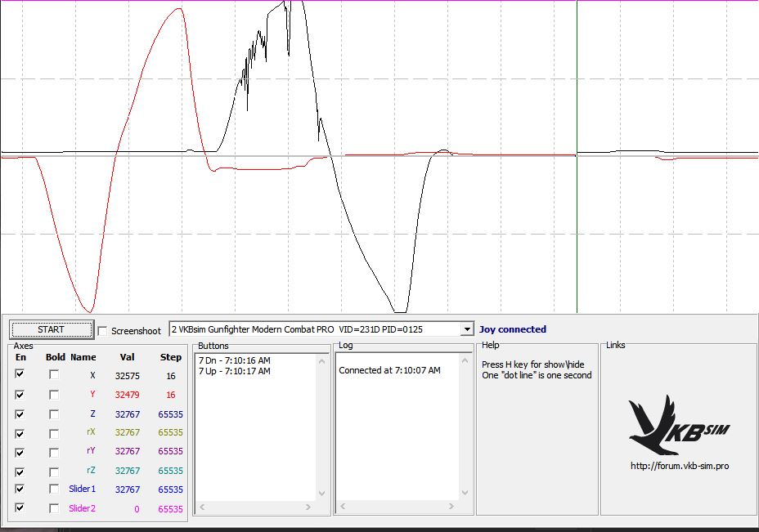Disable the X axis En checkbox

point(20,374)
